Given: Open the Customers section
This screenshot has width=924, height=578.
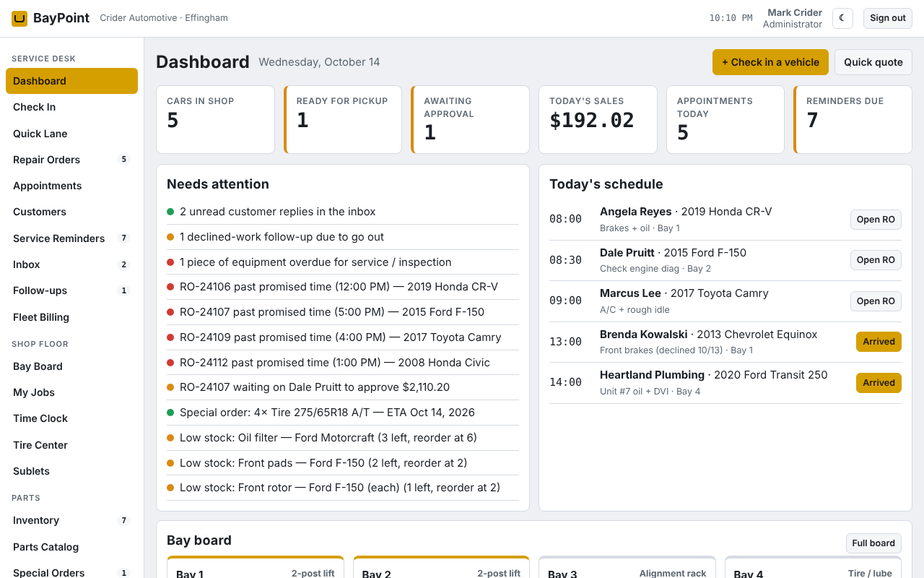Looking at the screenshot, I should coord(71,212).
